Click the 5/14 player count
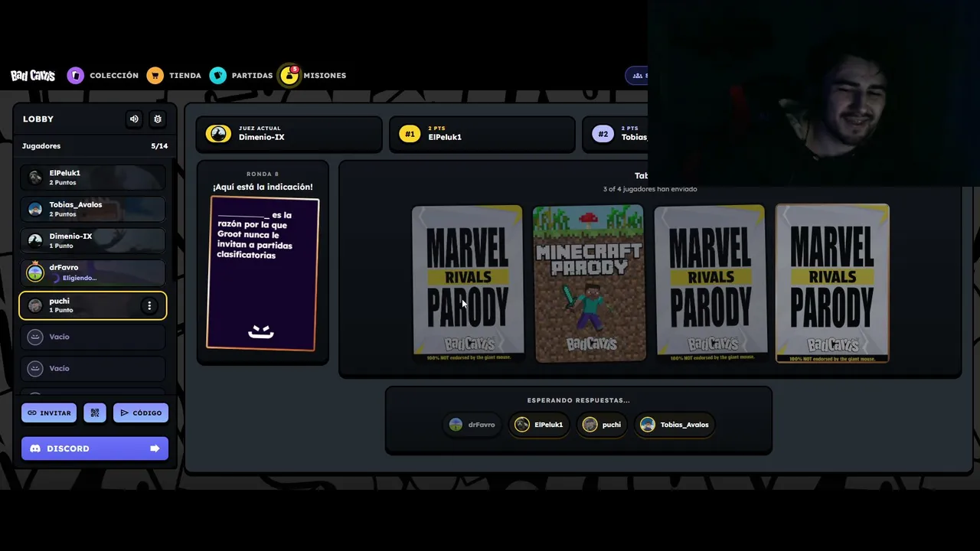The width and height of the screenshot is (980, 551). click(159, 146)
